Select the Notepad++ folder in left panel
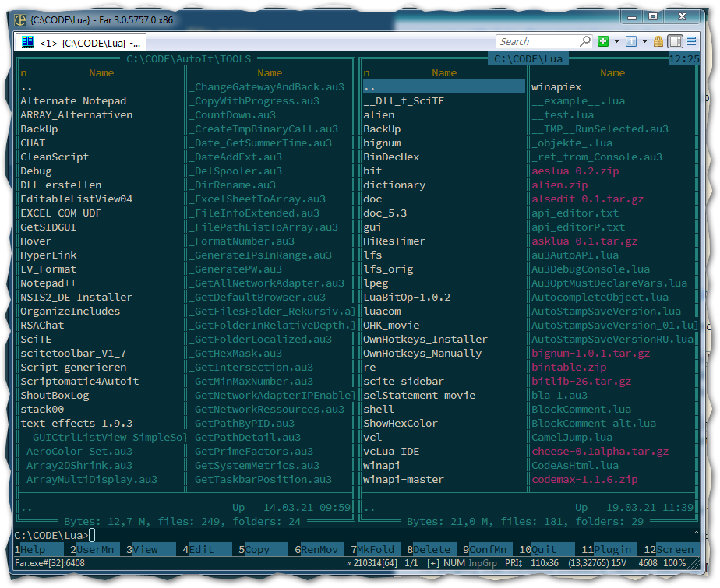 pos(48,283)
